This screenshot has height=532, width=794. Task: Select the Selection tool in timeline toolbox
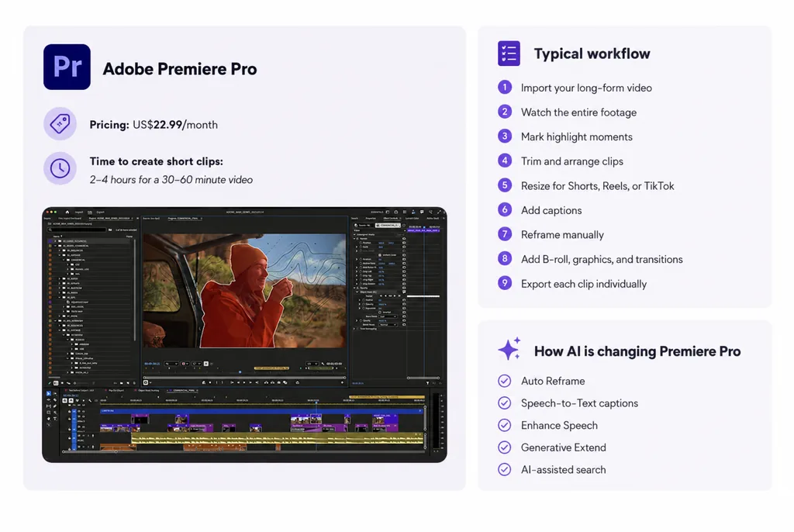[x=49, y=394]
